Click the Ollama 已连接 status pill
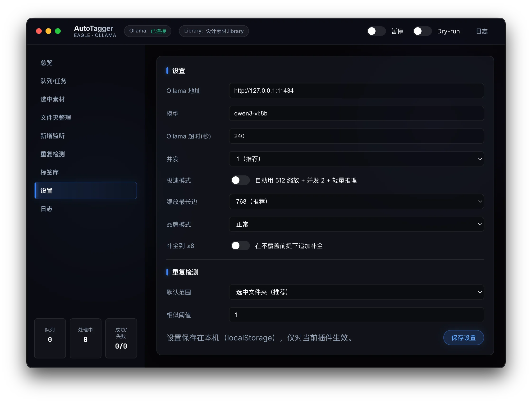This screenshot has width=532, height=403. [147, 31]
